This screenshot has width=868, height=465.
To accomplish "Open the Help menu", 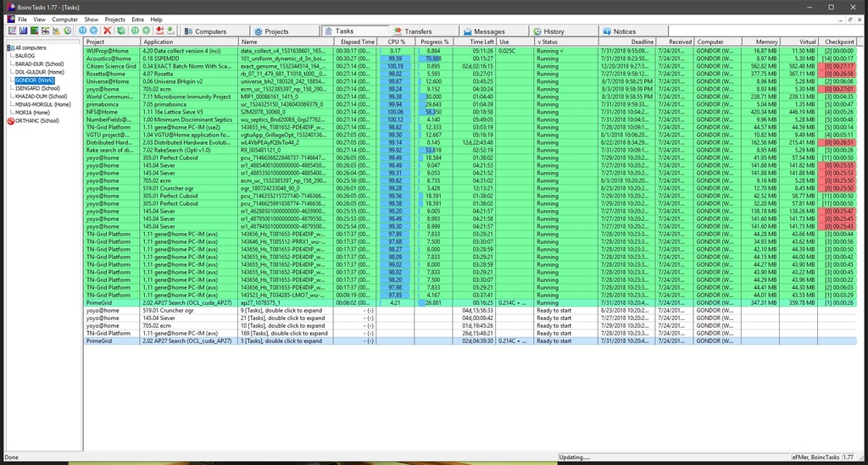I will 157,19.
